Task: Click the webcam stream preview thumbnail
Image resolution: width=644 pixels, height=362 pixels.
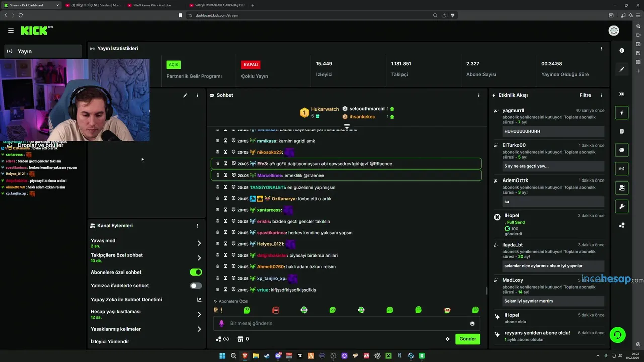Action: click(75, 100)
